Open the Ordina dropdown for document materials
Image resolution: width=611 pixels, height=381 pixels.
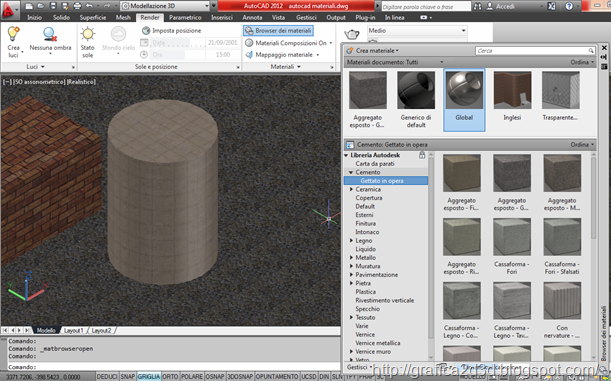pos(582,62)
